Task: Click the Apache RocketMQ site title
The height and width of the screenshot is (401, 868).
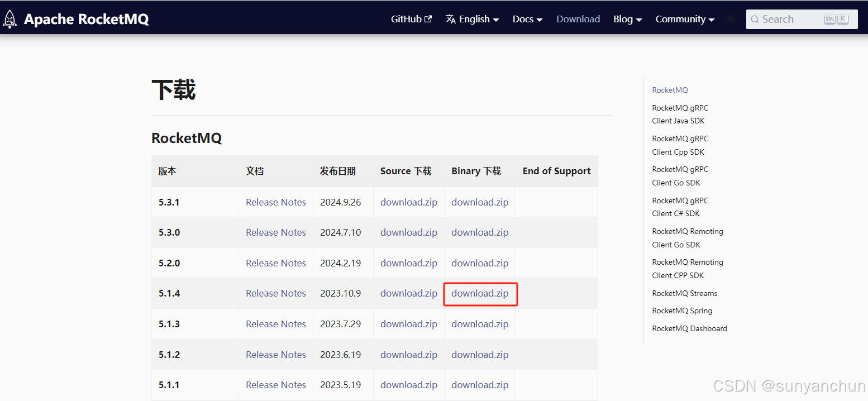Action: [87, 19]
